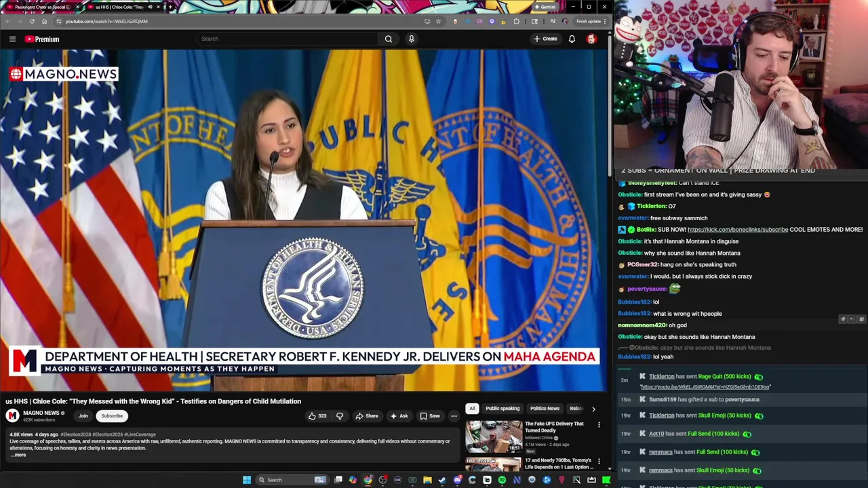Click MAGNO NEWS channel name

(x=41, y=413)
